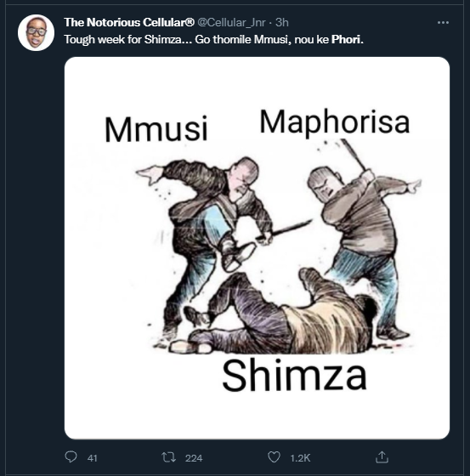Open the meme image attachment
470x476 pixels.
[257, 247]
